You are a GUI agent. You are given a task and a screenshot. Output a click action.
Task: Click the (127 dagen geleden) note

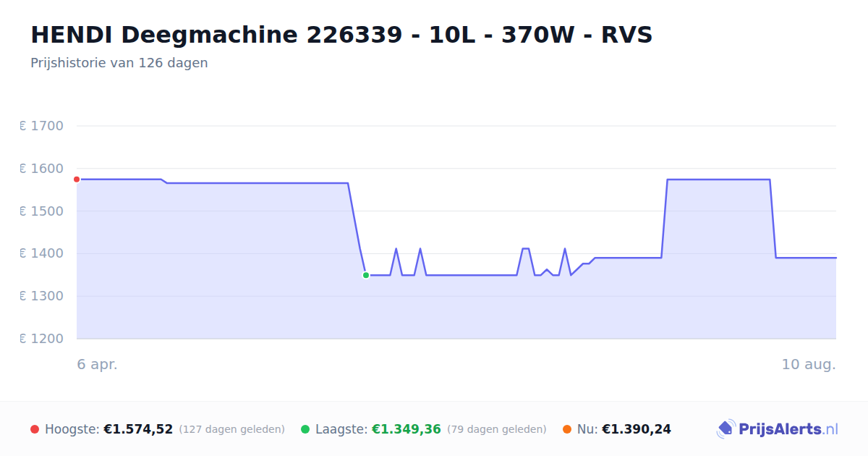232,429
